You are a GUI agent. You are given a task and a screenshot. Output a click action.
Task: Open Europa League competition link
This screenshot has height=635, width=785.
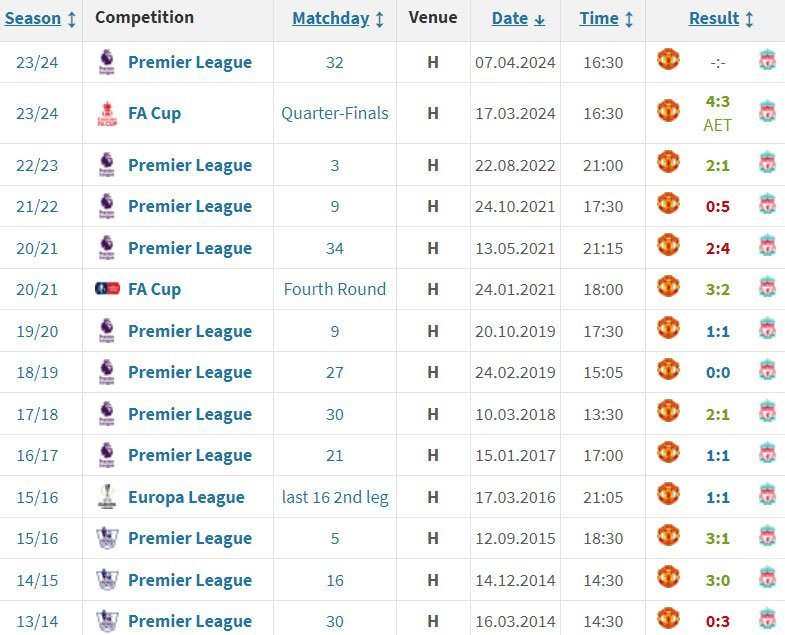point(186,497)
